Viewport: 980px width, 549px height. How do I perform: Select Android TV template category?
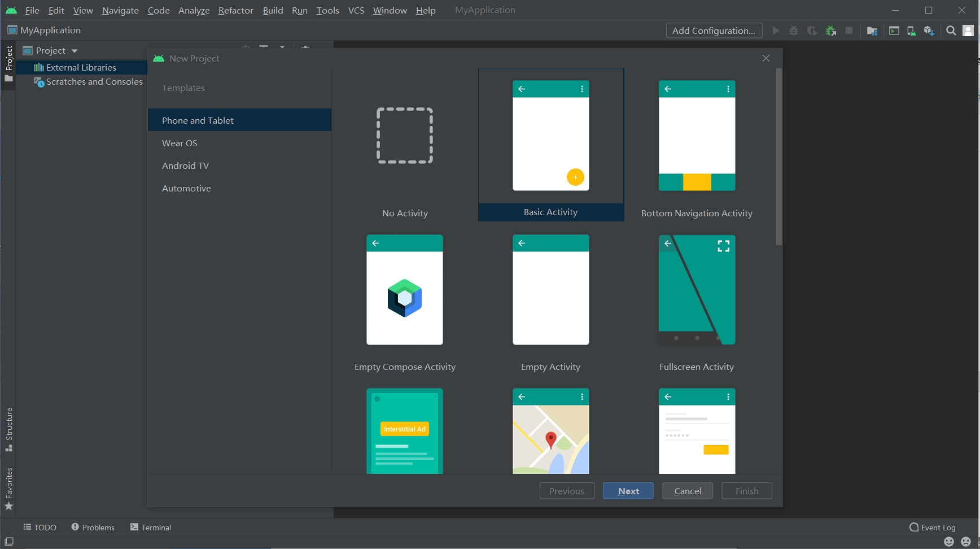coord(239,165)
